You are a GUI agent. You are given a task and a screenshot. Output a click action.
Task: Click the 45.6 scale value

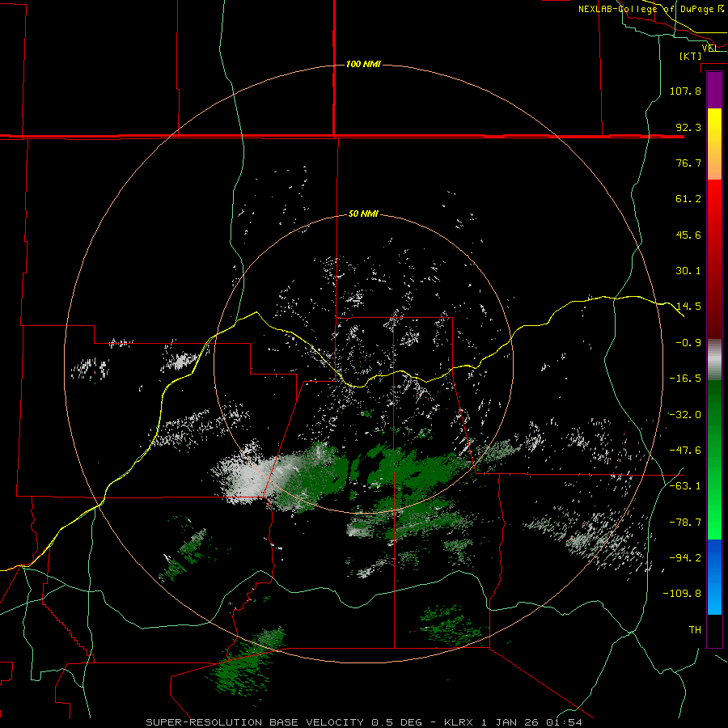pyautogui.click(x=688, y=235)
